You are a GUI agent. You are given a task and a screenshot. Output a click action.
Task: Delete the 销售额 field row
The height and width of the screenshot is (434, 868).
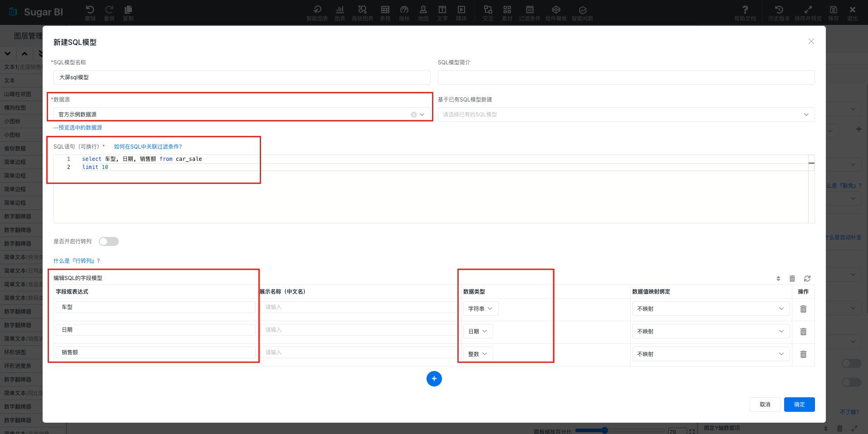click(x=803, y=354)
